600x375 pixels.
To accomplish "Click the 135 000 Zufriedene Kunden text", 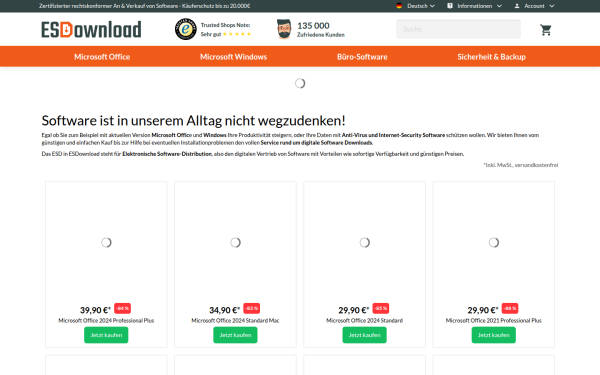I will pyautogui.click(x=321, y=29).
